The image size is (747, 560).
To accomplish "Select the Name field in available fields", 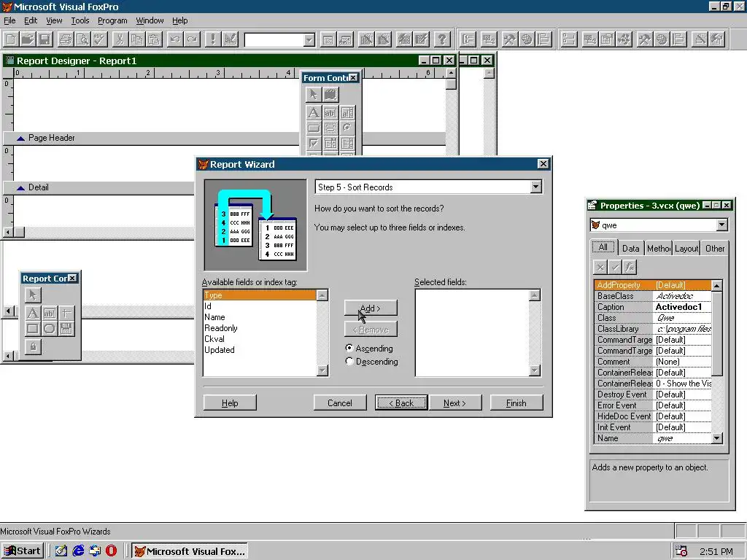I will pyautogui.click(x=260, y=317).
